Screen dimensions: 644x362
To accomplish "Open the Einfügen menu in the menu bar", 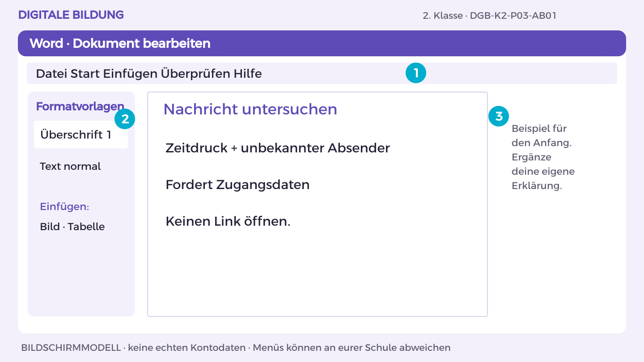I will coord(130,74).
